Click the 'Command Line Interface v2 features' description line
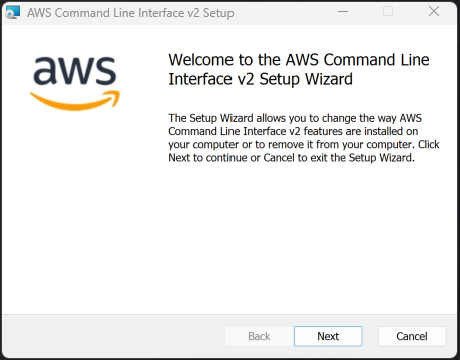The height and width of the screenshot is (360, 460). (x=293, y=131)
